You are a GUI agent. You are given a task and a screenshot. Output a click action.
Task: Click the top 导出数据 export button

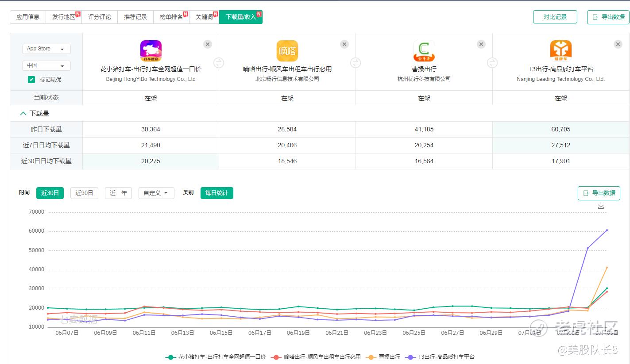click(608, 17)
